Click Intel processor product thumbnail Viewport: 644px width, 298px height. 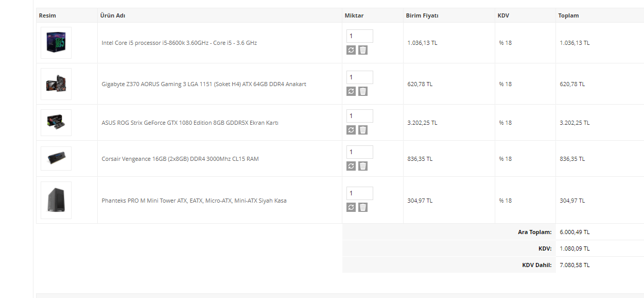point(56,43)
